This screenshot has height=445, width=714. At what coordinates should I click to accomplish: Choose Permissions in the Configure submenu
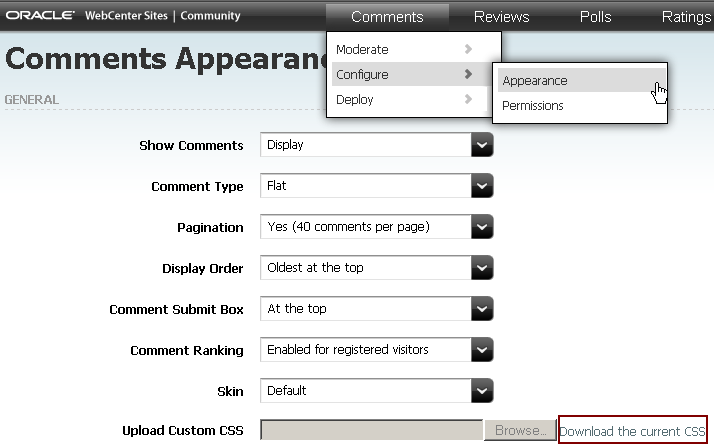(581, 106)
